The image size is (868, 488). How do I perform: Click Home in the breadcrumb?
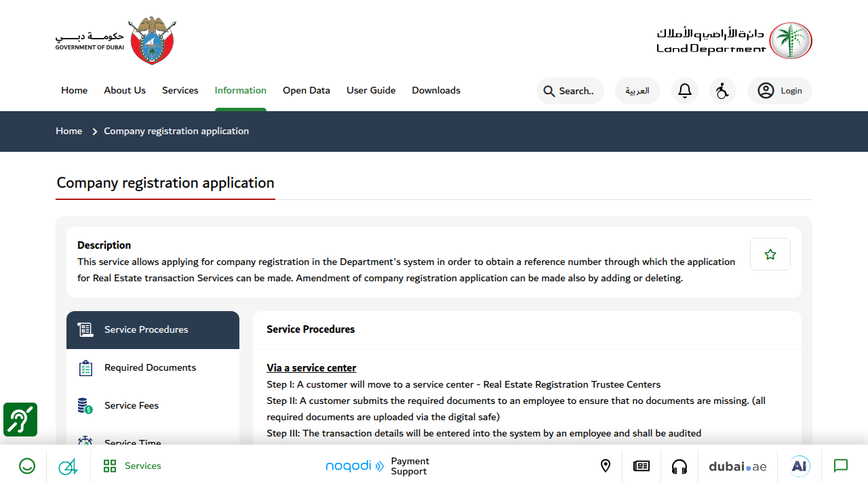tap(69, 131)
